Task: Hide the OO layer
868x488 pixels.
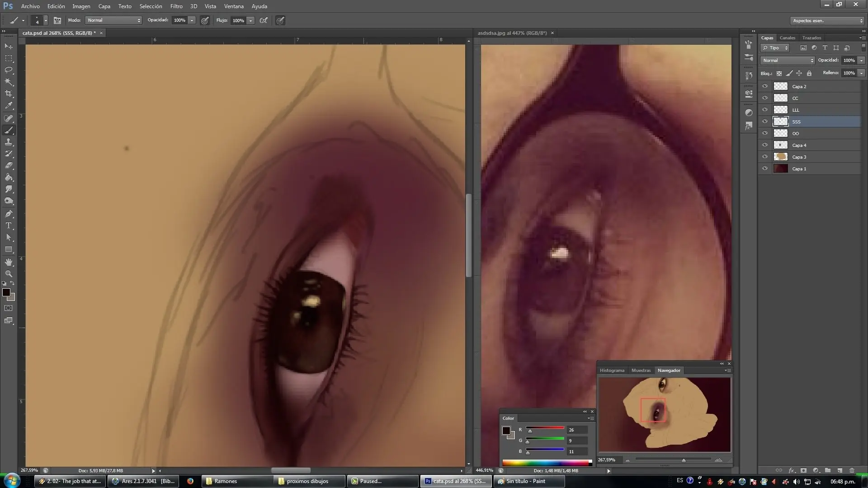Action: [x=765, y=133]
